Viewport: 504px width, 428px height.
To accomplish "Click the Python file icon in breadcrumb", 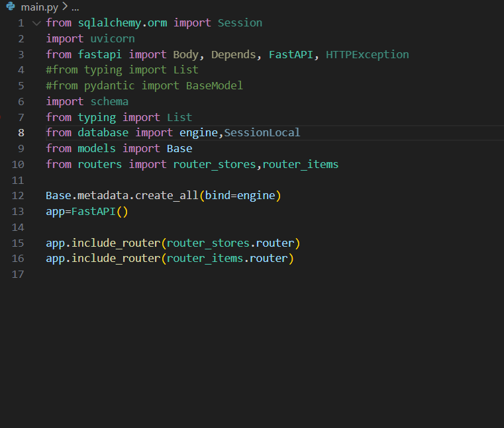I will [11, 6].
